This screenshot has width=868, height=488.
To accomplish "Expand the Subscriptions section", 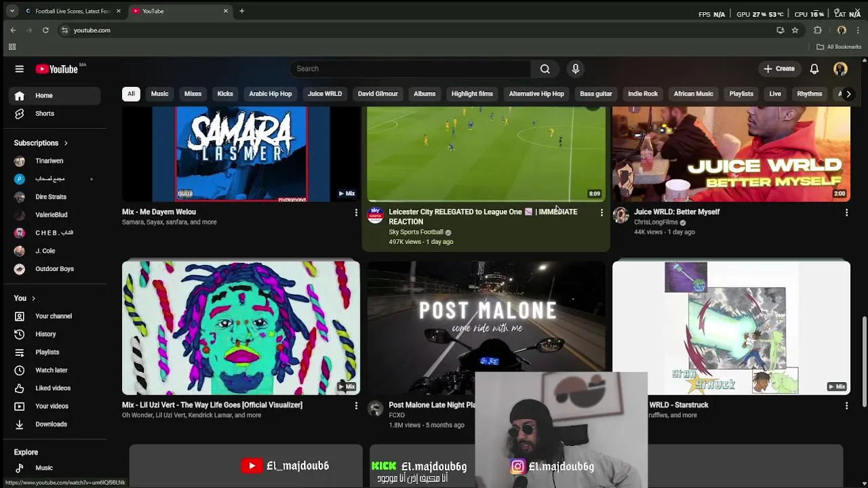I will [41, 143].
